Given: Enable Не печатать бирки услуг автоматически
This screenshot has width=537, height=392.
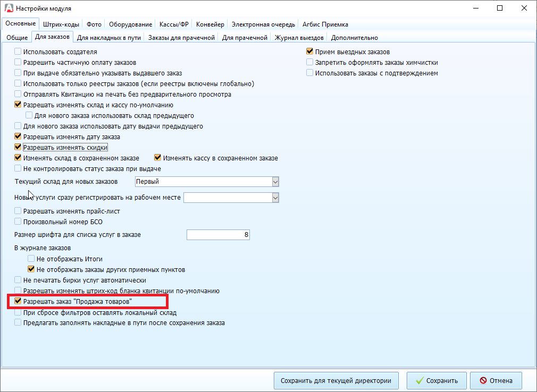Looking at the screenshot, I should [x=18, y=280].
